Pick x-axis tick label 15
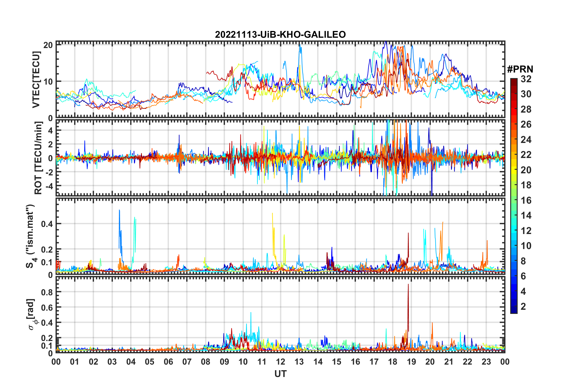 (337, 362)
